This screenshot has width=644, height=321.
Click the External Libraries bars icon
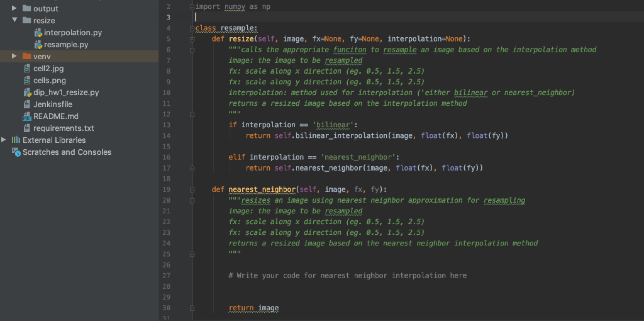[16, 140]
